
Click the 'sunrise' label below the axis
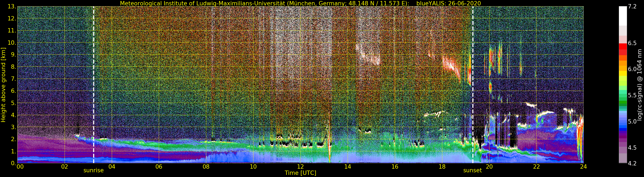click(x=94, y=170)
